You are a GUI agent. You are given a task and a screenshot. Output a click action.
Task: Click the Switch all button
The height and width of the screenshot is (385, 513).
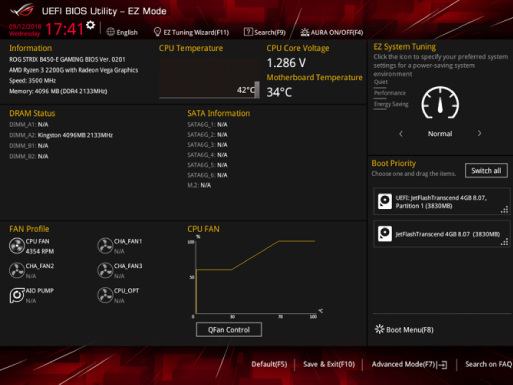click(x=486, y=171)
